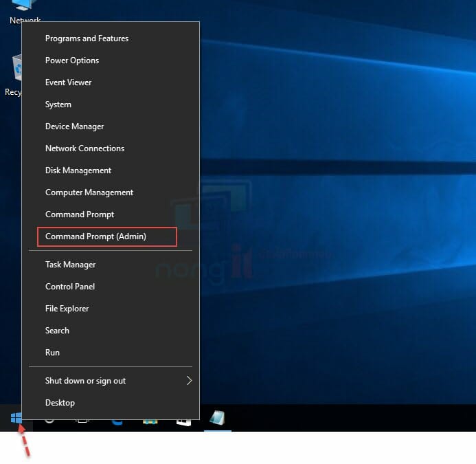Expand Shut down or sign out submenu
The image size is (476, 464).
[x=111, y=381]
